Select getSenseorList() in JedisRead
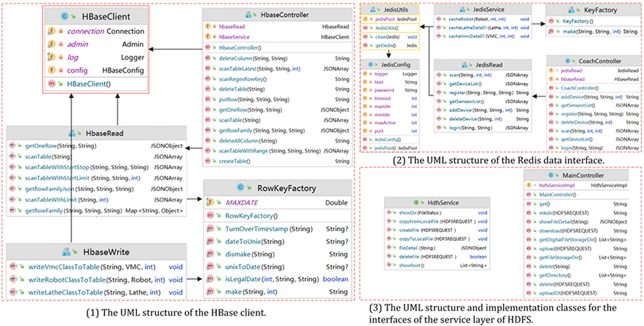The image size is (644, 326). [467, 101]
